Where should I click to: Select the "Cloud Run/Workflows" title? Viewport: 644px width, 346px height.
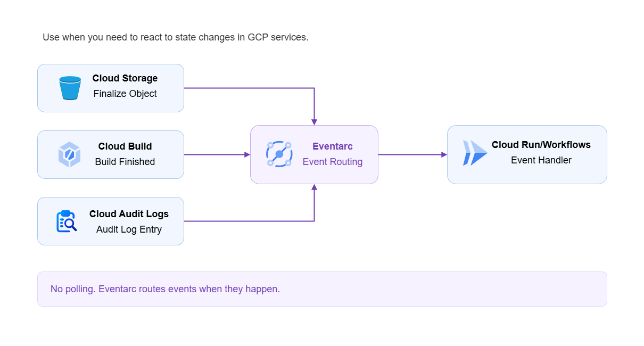[x=541, y=145]
